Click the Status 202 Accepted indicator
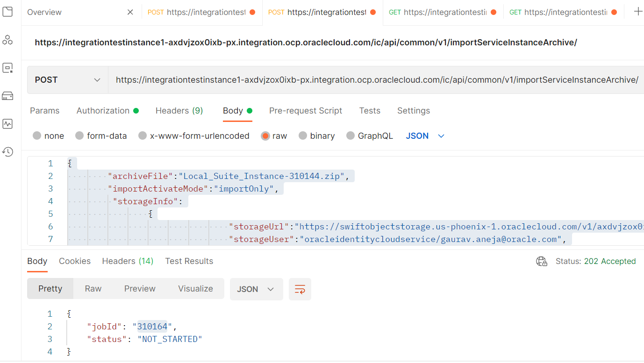Viewport: 644px width, 363px height. (x=595, y=261)
